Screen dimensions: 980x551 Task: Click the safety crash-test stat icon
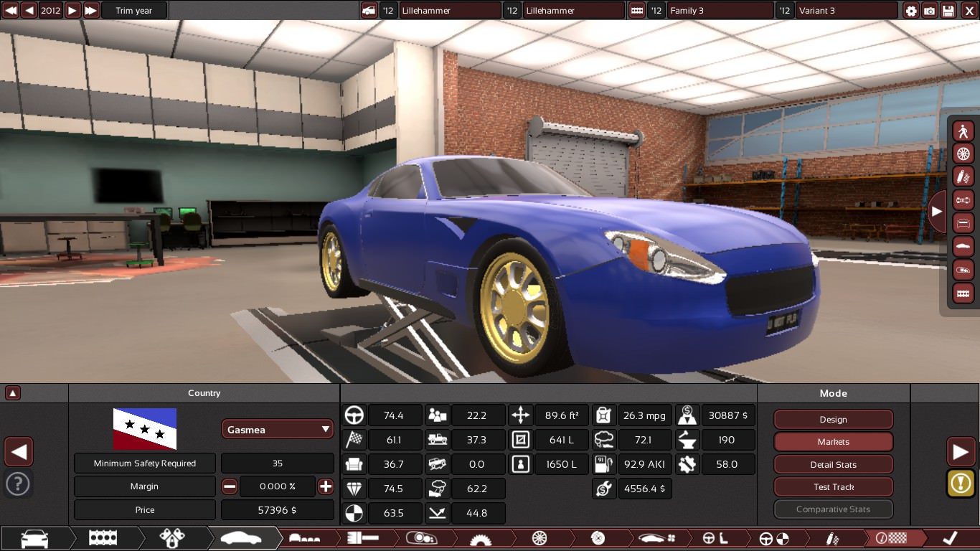(354, 513)
